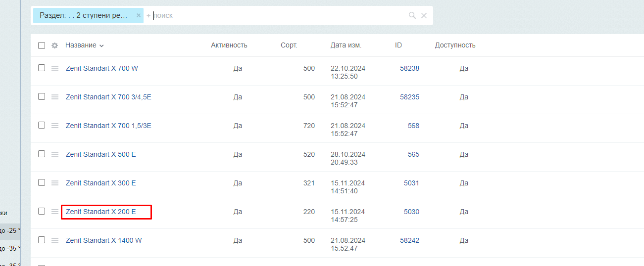Sort by the ID column header
Viewport: 644px width, 266px height.
pos(398,45)
